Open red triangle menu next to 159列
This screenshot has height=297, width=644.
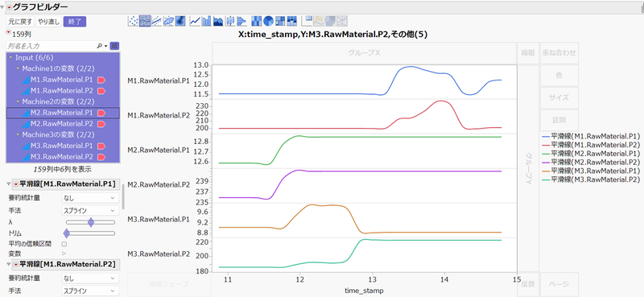(8, 33)
